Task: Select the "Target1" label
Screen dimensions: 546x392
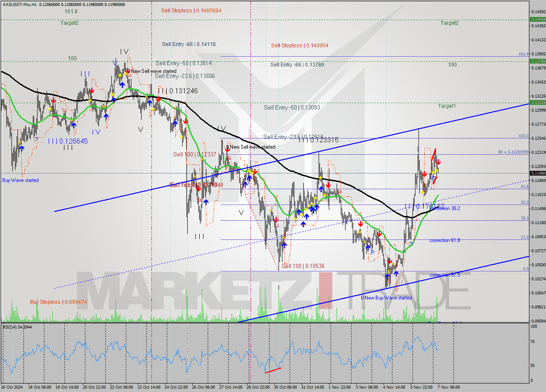Action: [447, 106]
